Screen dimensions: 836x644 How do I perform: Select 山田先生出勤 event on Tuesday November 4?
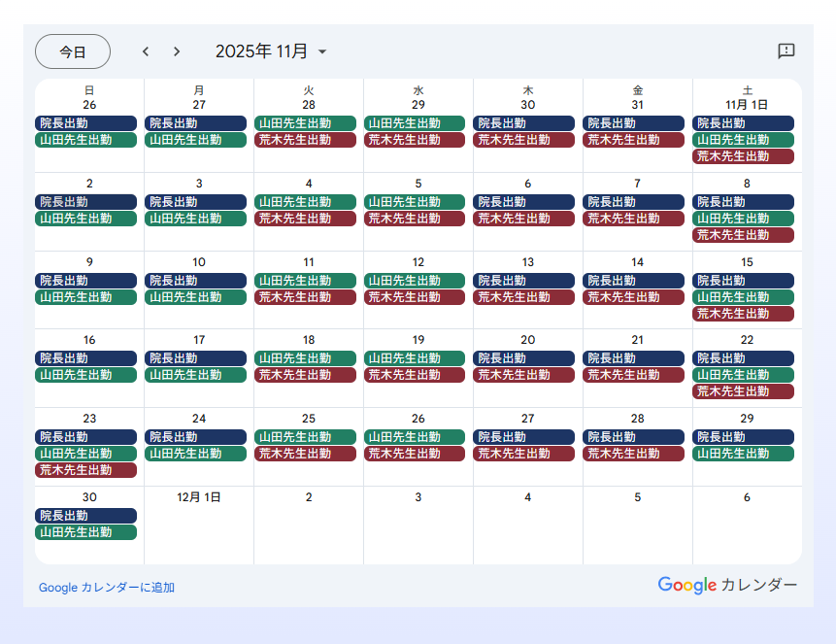[x=305, y=202]
